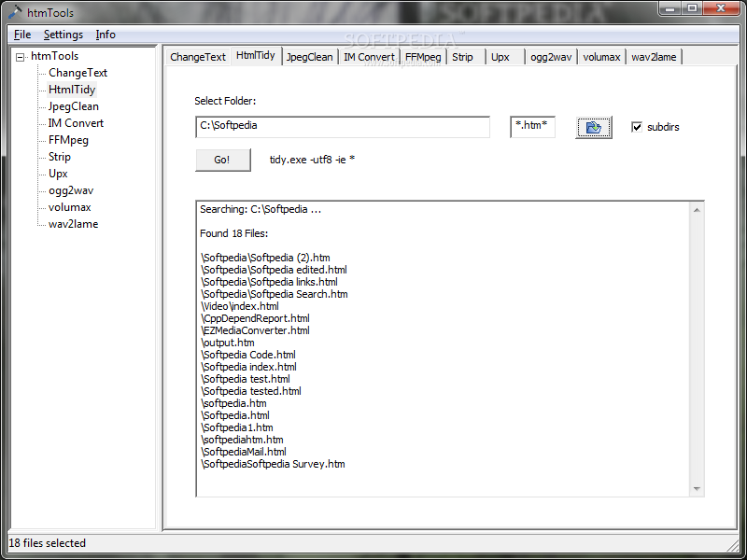Switch to the volumax tab
747x560 pixels.
point(601,57)
